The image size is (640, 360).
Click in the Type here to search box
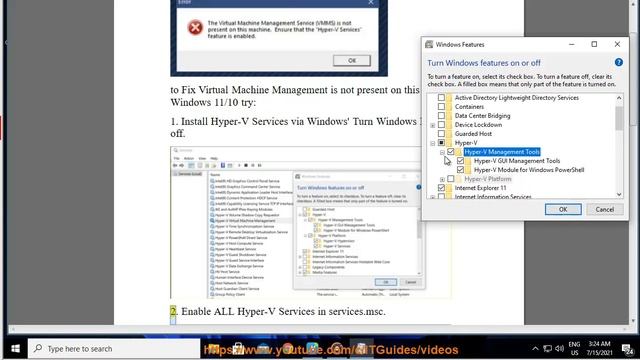[114, 349]
